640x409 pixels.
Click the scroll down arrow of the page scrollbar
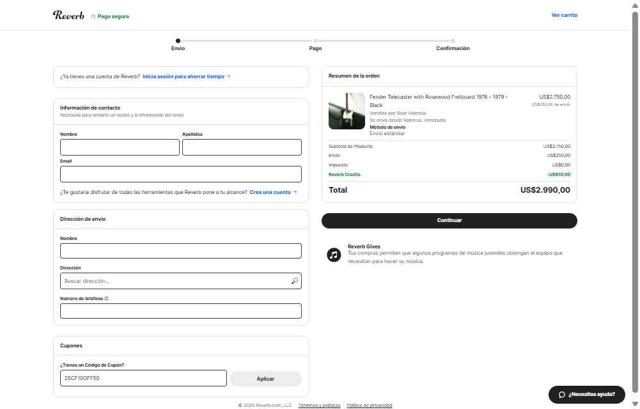(x=635, y=404)
